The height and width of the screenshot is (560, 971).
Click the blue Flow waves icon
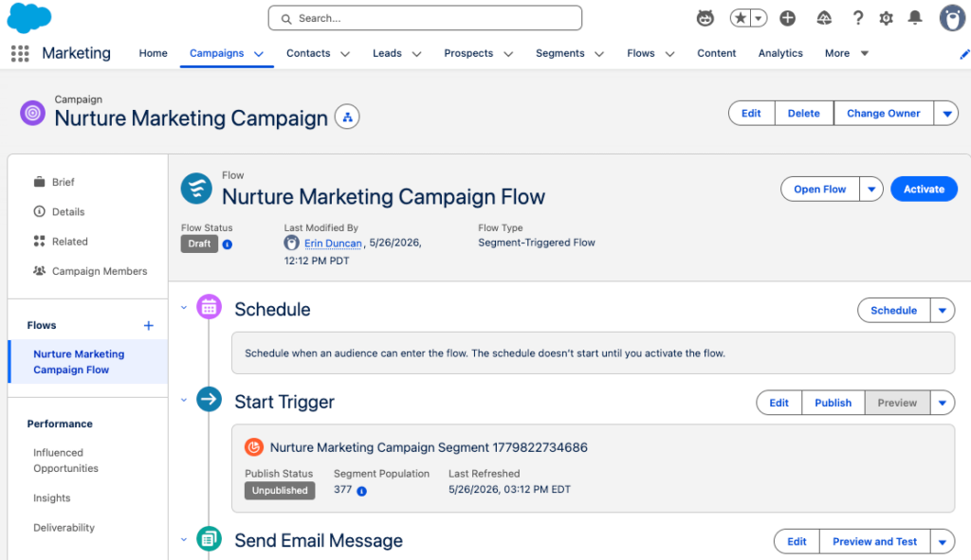tap(196, 189)
